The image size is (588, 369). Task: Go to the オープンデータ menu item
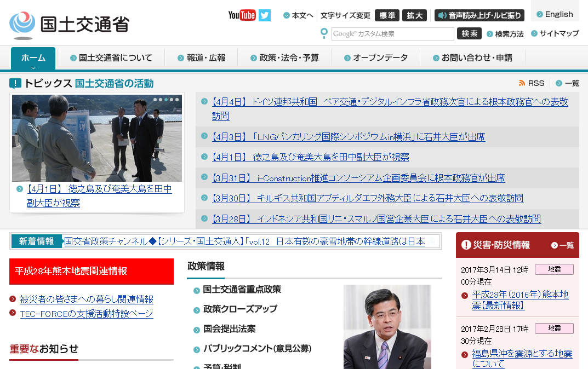pos(376,57)
